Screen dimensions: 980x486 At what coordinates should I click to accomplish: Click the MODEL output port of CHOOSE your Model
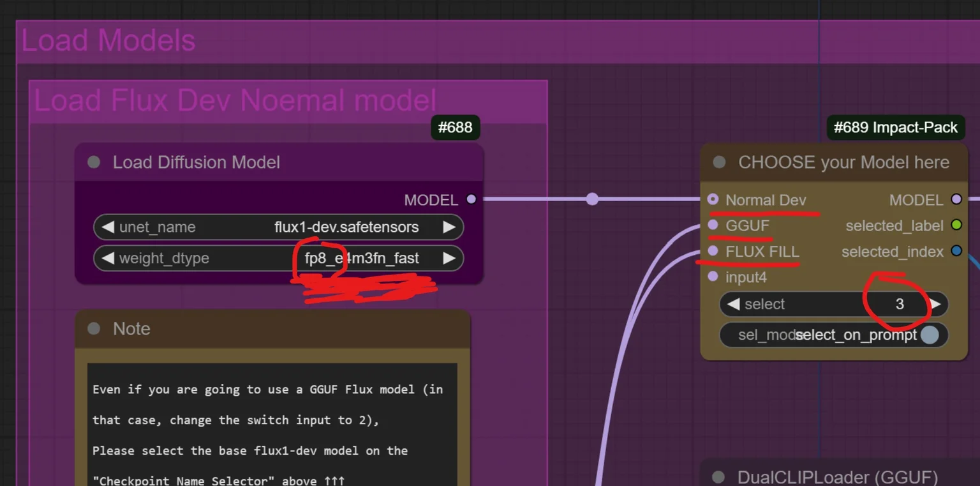coord(956,200)
